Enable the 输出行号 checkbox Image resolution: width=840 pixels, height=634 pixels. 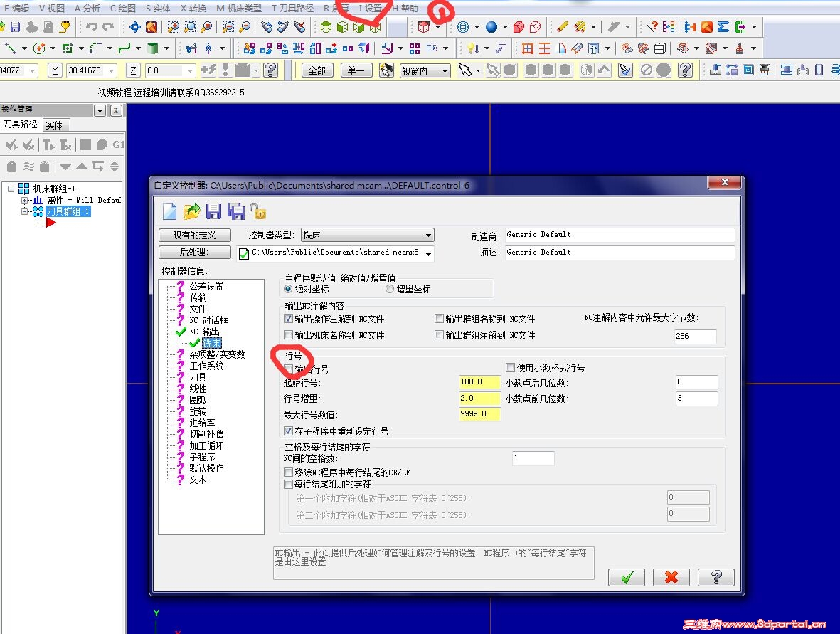point(288,369)
